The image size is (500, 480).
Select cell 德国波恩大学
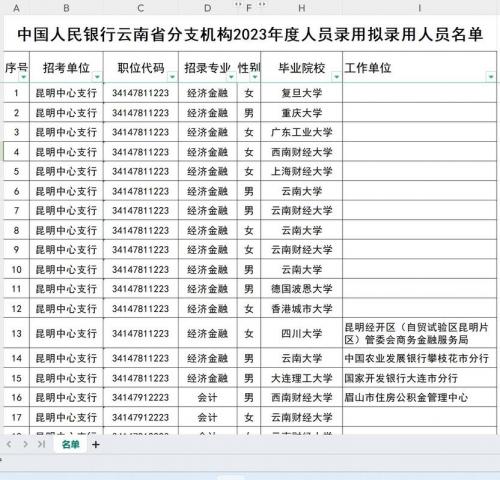pyautogui.click(x=302, y=289)
